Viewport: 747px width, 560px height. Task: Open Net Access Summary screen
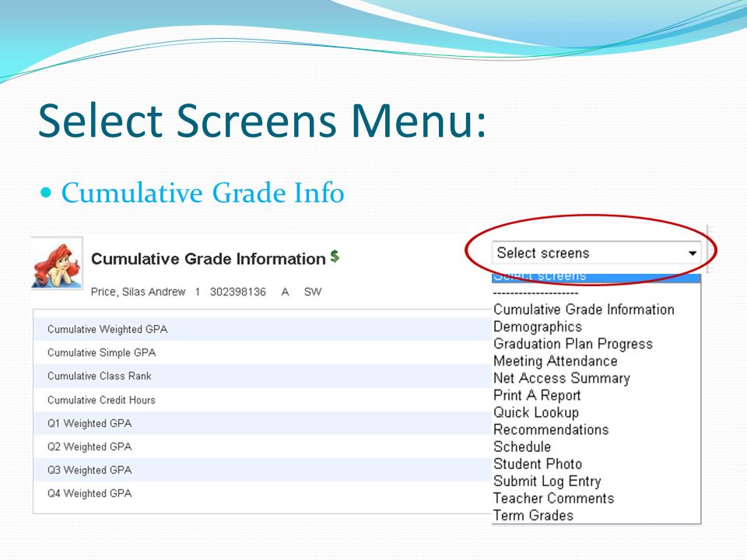[x=562, y=378]
